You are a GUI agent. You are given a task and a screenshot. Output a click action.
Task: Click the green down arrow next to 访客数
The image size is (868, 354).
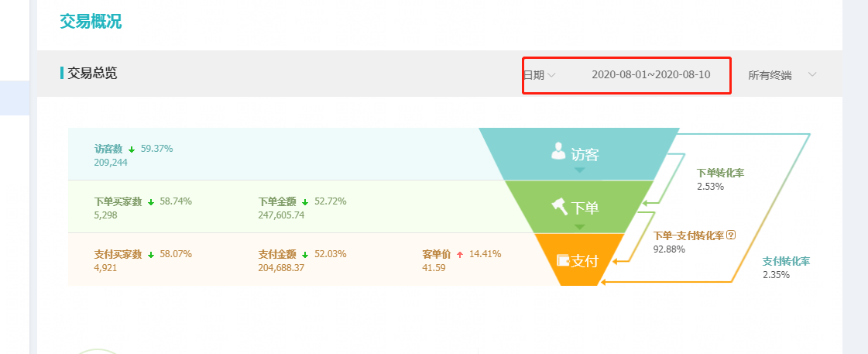[132, 149]
